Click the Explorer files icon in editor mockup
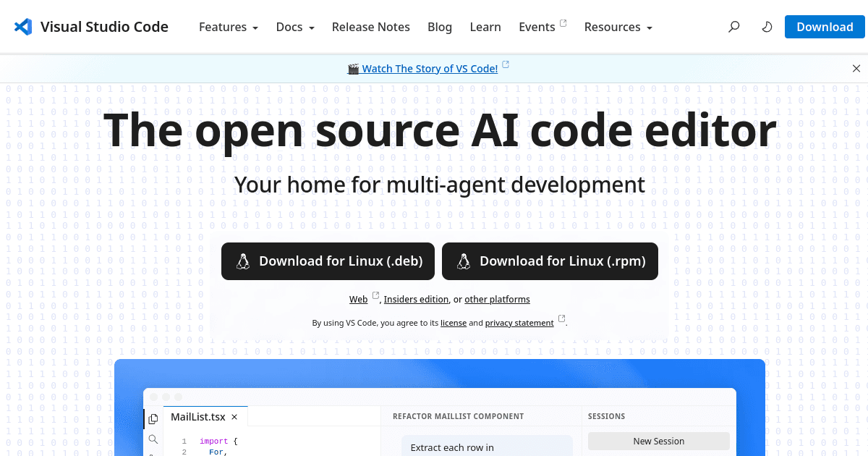868x456 pixels. click(153, 418)
